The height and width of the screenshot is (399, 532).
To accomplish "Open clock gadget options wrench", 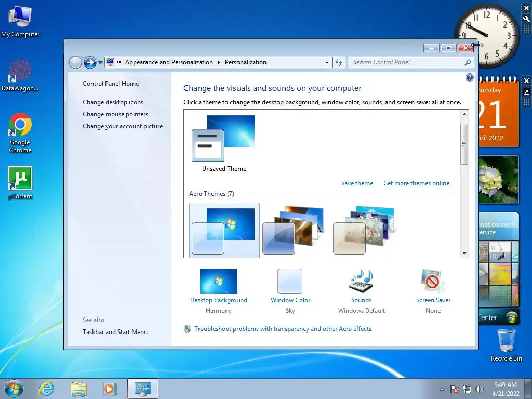I will coord(527,19).
